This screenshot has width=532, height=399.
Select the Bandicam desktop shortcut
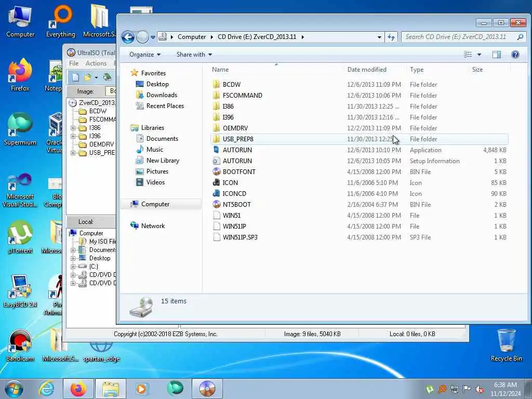coord(20,345)
